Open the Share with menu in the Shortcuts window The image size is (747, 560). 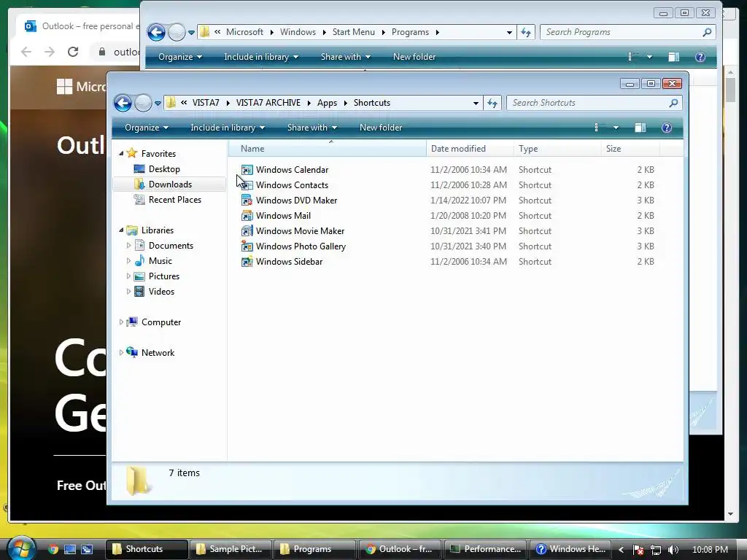point(311,128)
